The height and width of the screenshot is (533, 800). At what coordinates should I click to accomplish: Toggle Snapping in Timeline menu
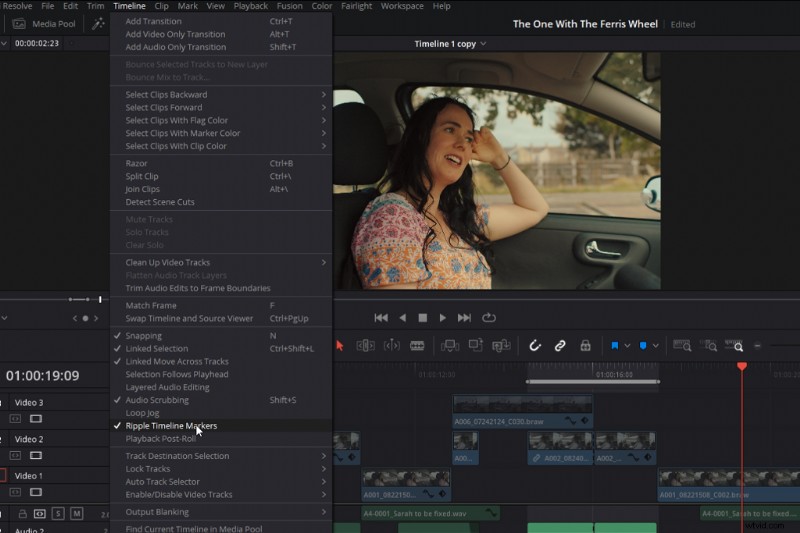[x=221, y=336]
